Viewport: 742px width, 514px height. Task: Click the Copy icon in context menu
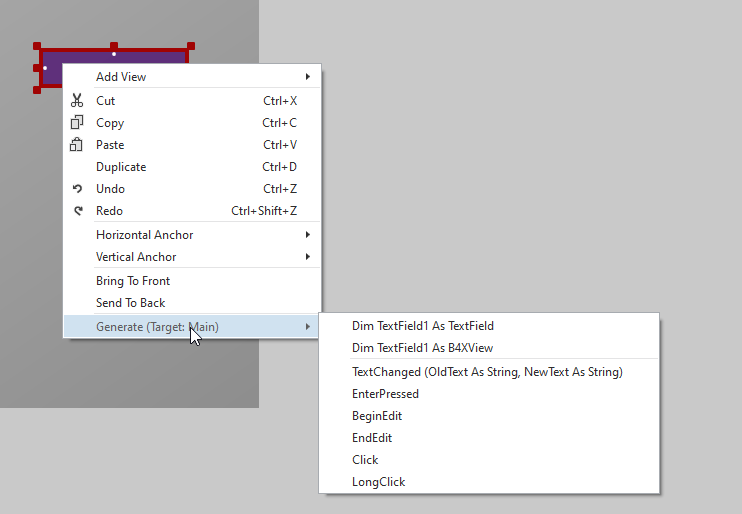[77, 123]
